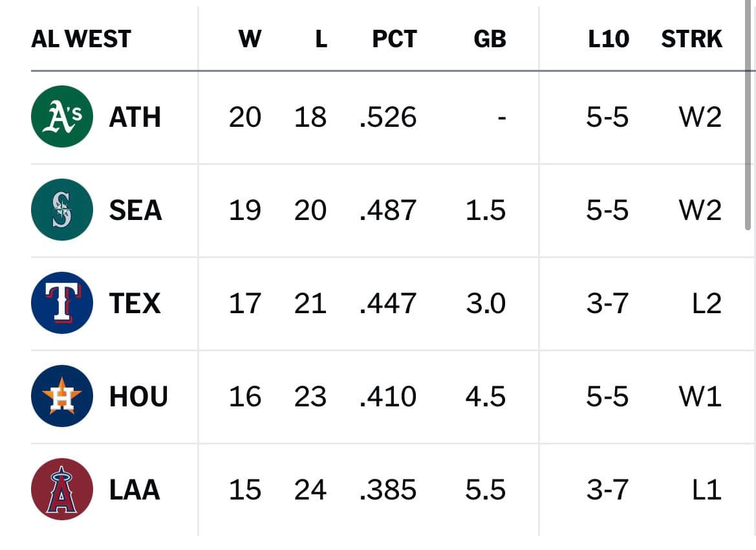Select Texas L2 streak cell
Image resolution: width=756 pixels, height=550 pixels.
click(x=707, y=303)
